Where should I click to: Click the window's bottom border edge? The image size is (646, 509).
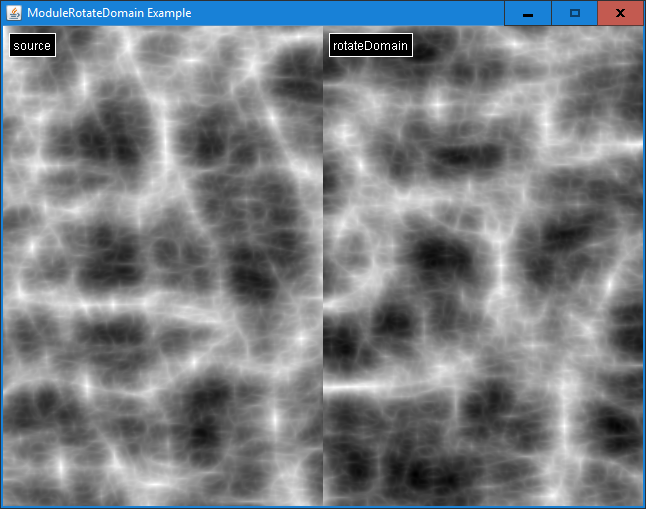(323, 507)
